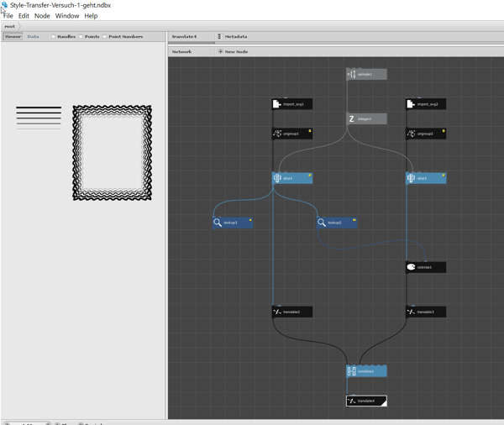Open the Window menu
The image size is (504, 425).
tap(67, 16)
